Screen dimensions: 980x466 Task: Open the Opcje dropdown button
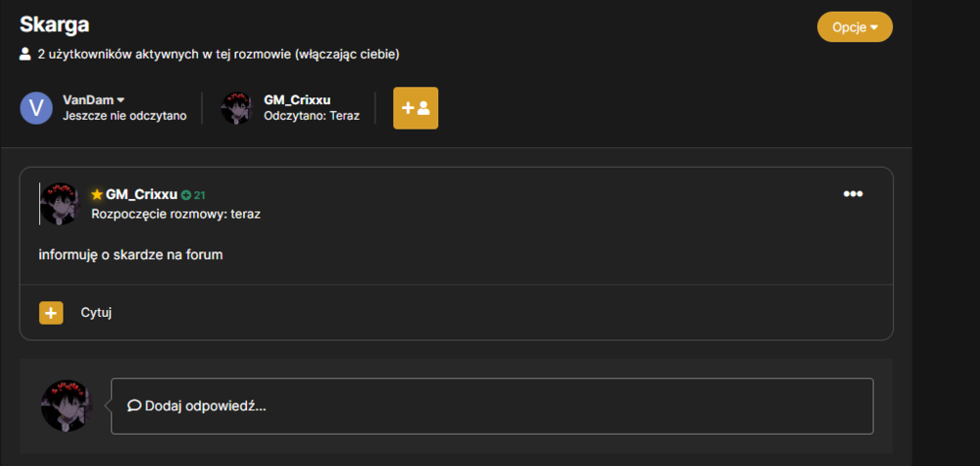(x=855, y=26)
